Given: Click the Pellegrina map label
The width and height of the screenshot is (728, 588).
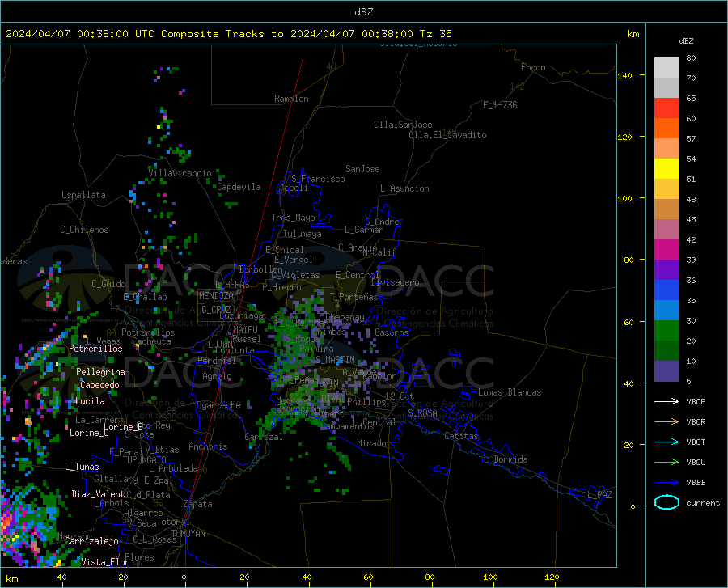Looking at the screenshot, I should tap(100, 372).
